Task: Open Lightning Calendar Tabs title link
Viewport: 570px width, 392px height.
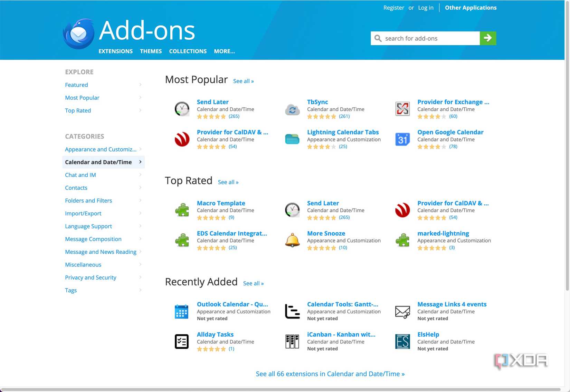Action: click(x=343, y=132)
